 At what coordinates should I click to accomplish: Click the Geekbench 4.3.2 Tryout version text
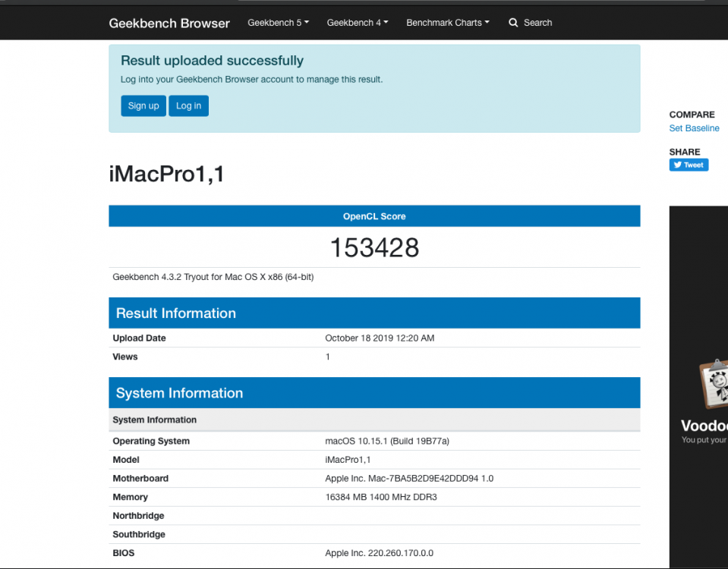click(x=213, y=277)
